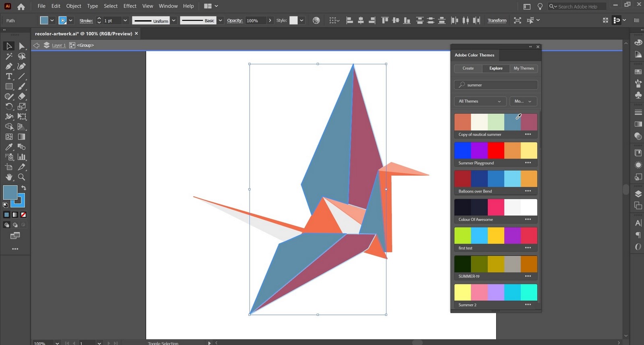Open options for Summer Playground theme

(528, 163)
